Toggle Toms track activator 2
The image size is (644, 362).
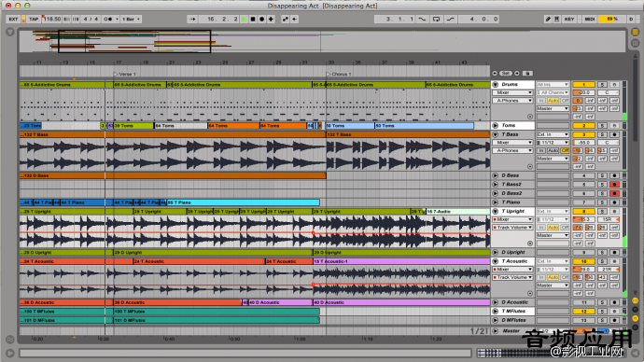point(583,126)
